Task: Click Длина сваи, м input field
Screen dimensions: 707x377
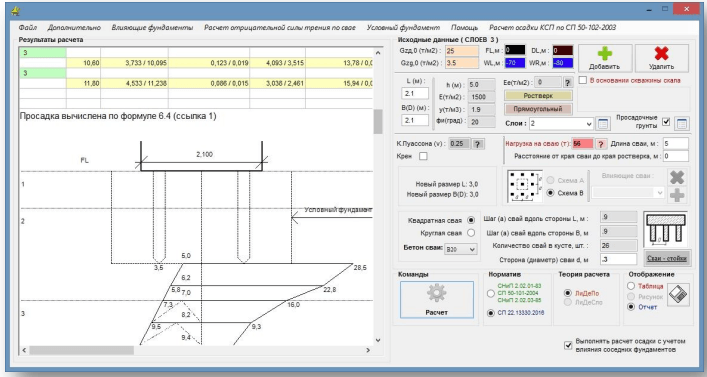Action: tap(675, 143)
